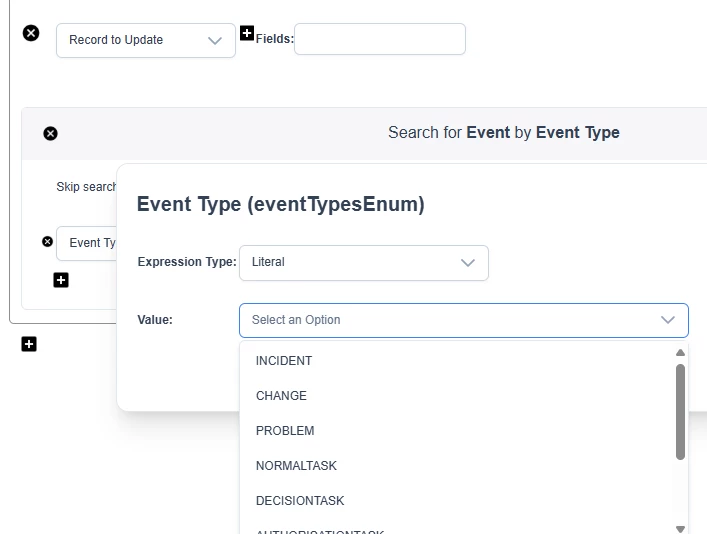Delete the Event Type search criterion
The width and height of the screenshot is (707, 534).
pos(47,241)
